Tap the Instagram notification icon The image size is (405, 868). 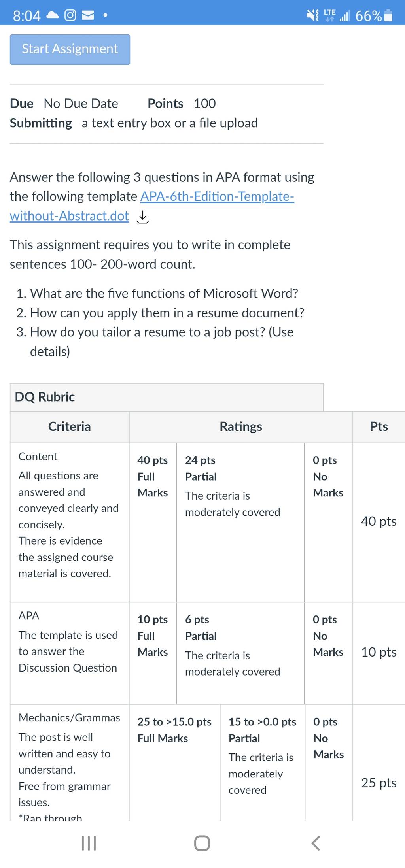click(70, 15)
